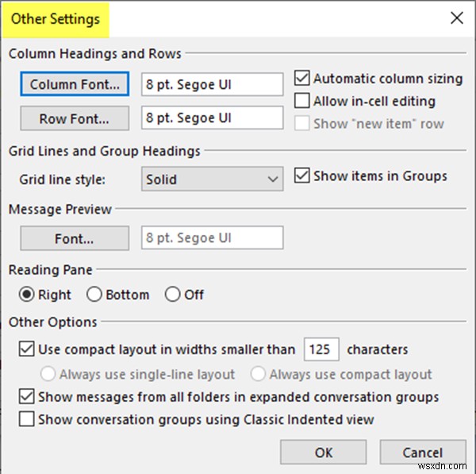476x474 pixels.
Task: Click the compact layout character width field
Action: 321,349
